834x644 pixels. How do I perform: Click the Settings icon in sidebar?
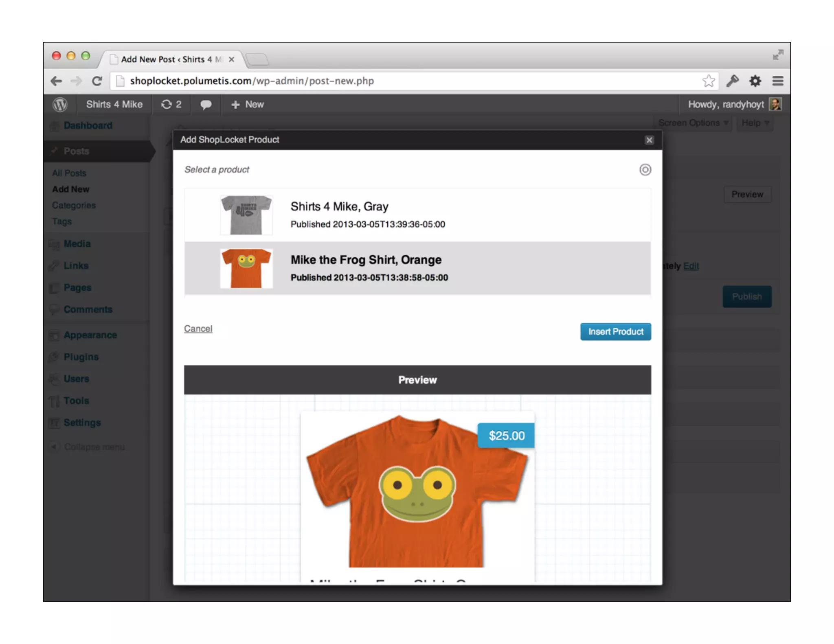point(54,423)
